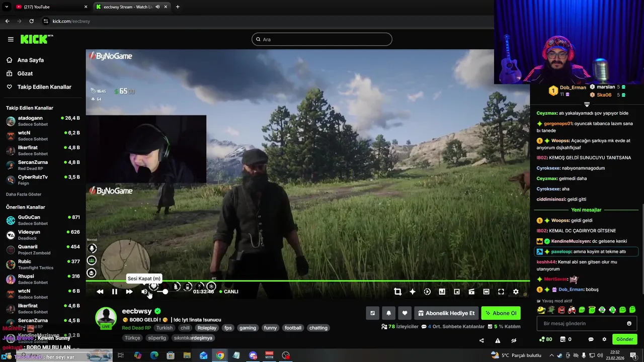Go to Ana Sayfa in the sidebar

(x=30, y=60)
